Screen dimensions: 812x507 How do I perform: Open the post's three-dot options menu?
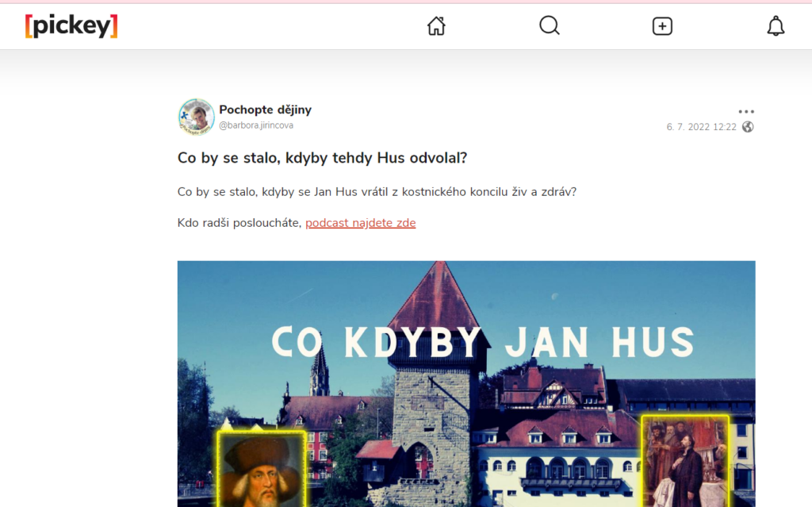click(746, 111)
